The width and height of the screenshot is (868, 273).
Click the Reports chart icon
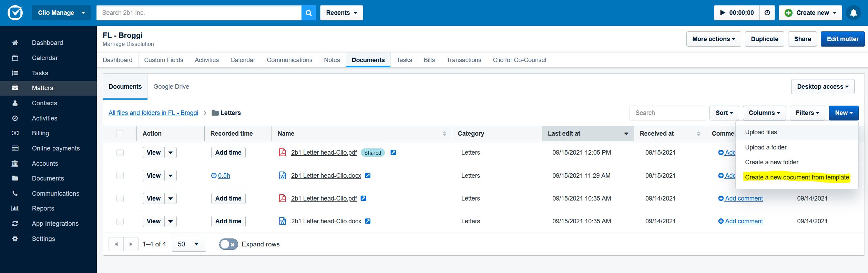(15, 208)
